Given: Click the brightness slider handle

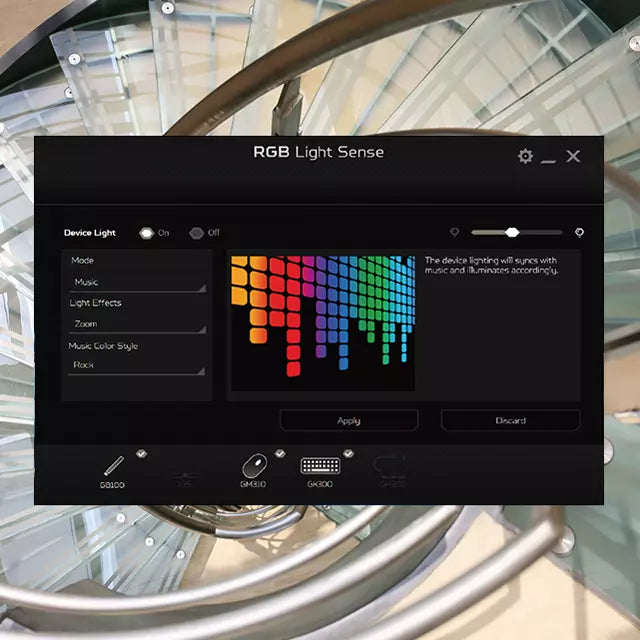Looking at the screenshot, I should pyautogui.click(x=512, y=232).
